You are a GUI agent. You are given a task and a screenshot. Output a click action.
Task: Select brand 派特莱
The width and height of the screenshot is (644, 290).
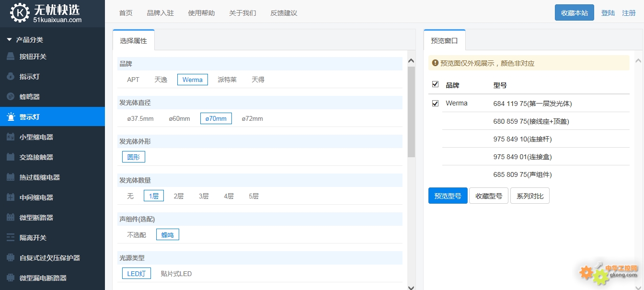click(227, 80)
